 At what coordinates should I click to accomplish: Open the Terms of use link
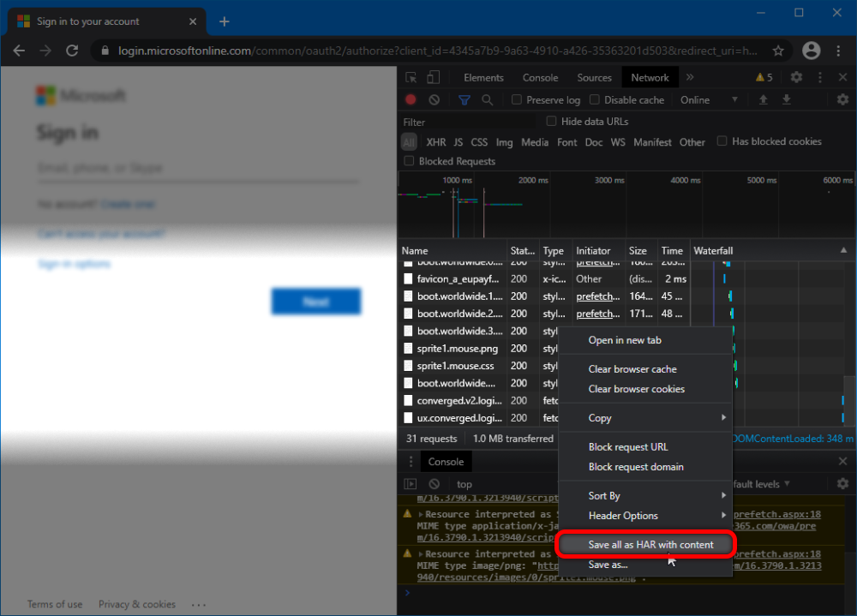pos(55,604)
